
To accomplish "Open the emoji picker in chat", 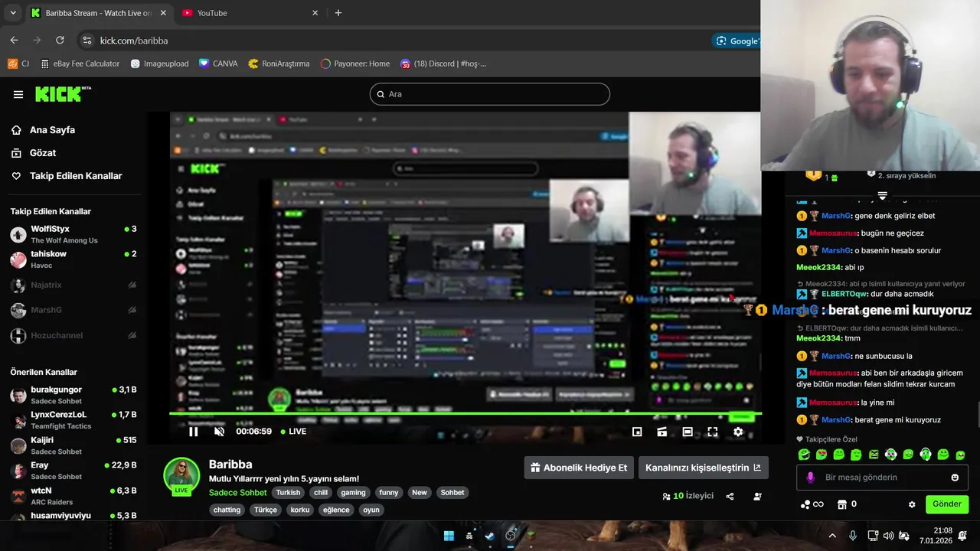I will click(x=955, y=478).
